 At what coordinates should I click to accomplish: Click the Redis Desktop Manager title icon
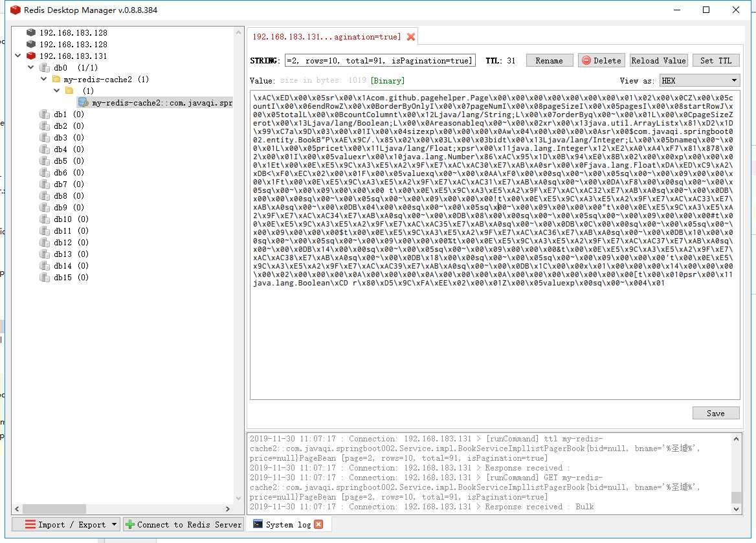16,10
